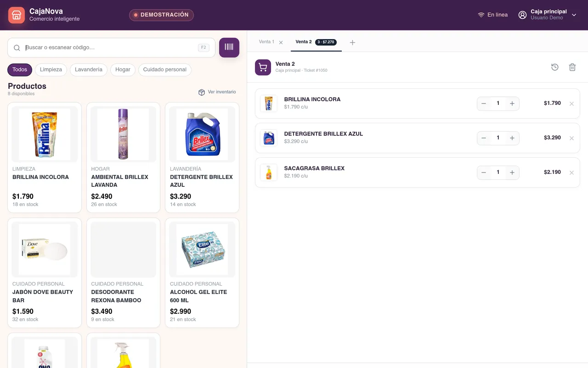Click BRILLINA INCOLORA cart item thumbnail
This screenshot has height=368, width=588.
pos(269,103)
